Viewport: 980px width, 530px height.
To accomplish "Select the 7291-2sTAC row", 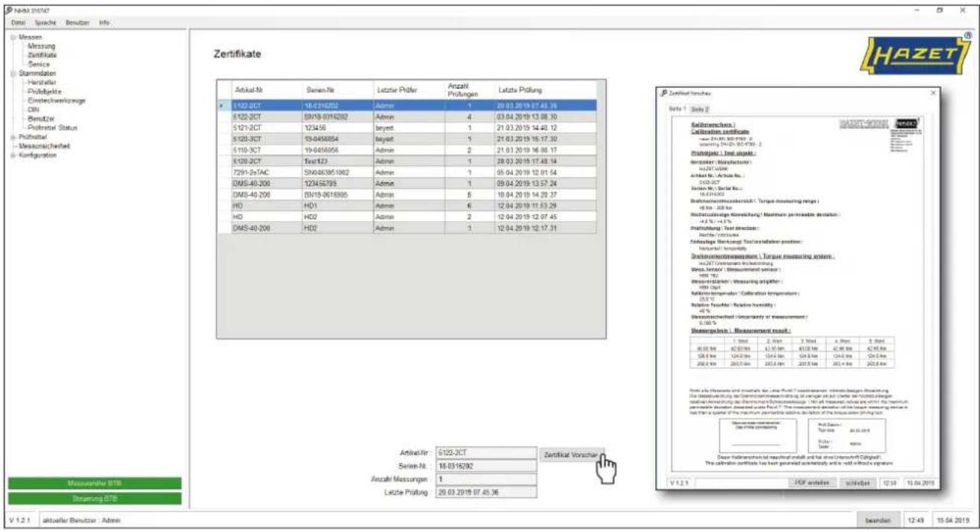I will point(407,172).
